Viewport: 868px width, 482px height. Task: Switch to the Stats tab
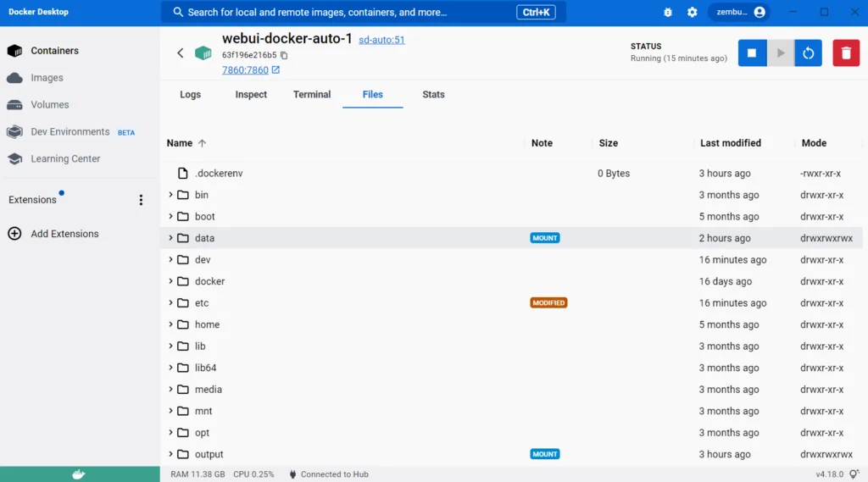(x=433, y=95)
